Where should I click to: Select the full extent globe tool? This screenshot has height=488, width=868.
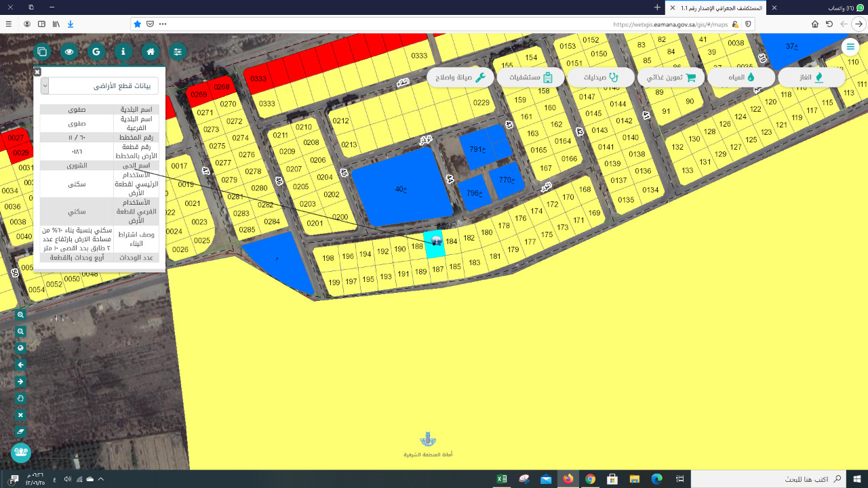click(x=21, y=348)
